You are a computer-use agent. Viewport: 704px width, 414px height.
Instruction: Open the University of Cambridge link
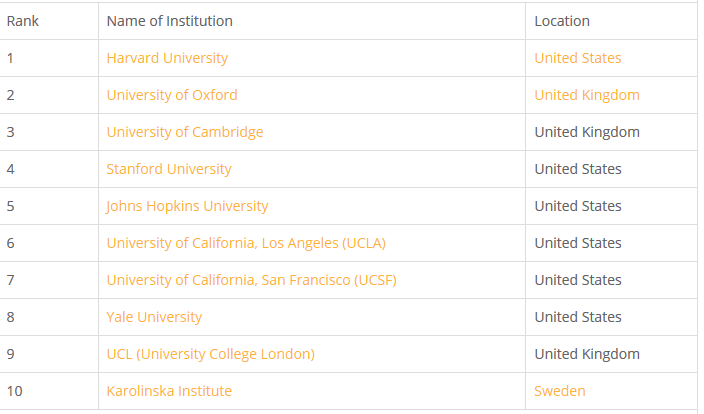(x=185, y=132)
